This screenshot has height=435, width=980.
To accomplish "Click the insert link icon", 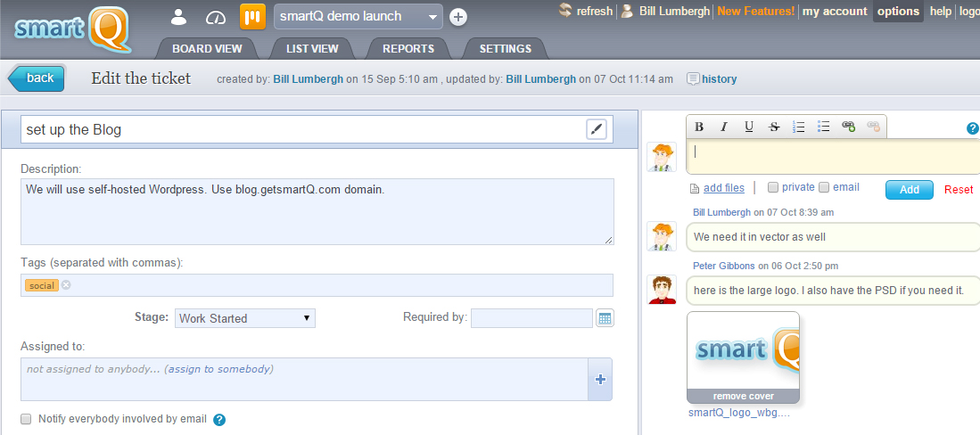I will pyautogui.click(x=849, y=127).
